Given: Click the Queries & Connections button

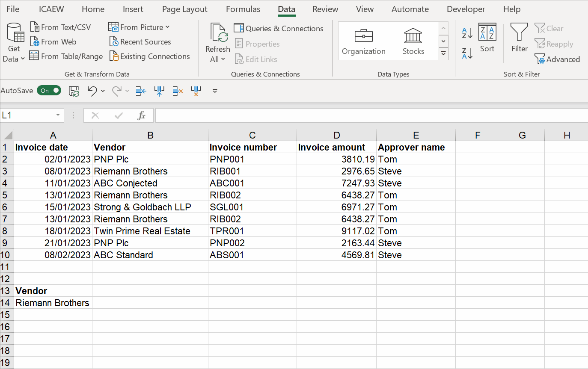Looking at the screenshot, I should pos(279,29).
